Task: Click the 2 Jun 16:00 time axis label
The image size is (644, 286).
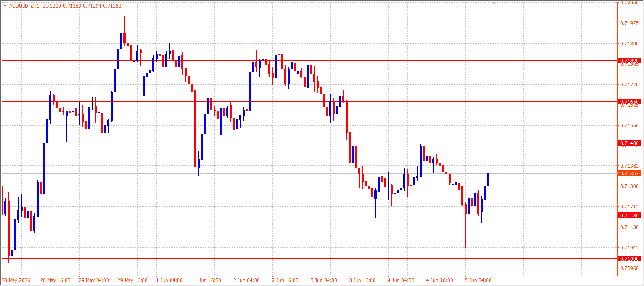Action: [285, 280]
